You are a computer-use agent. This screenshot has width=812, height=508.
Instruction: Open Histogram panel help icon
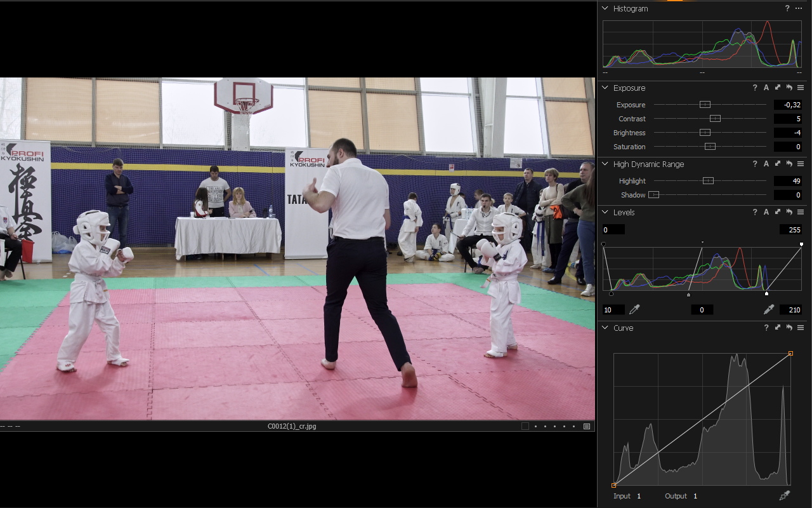pos(787,8)
